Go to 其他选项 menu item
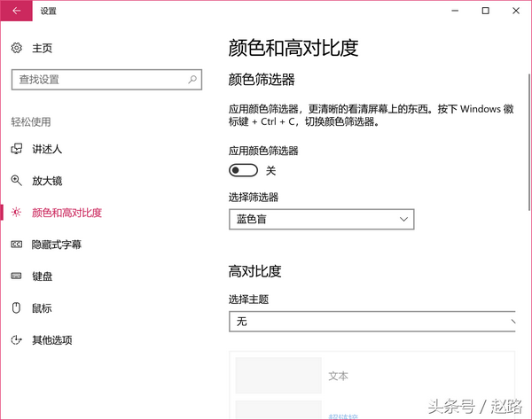This screenshot has width=532, height=420. tap(52, 340)
